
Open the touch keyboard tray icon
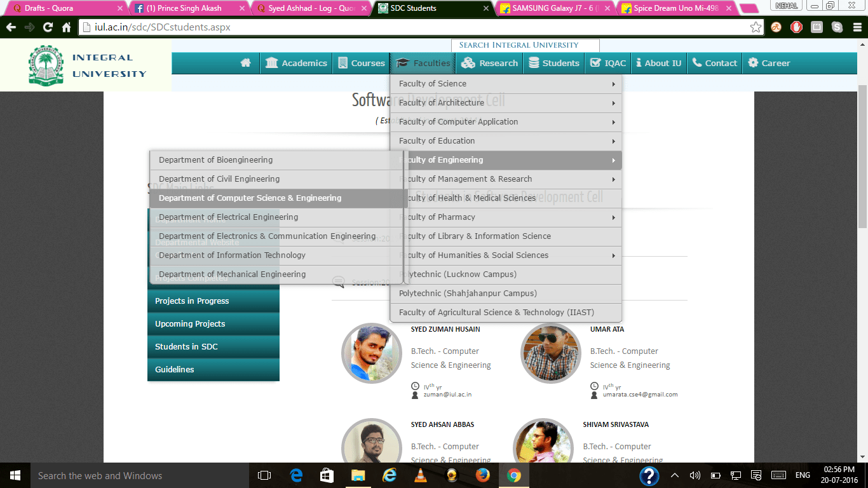(778, 475)
